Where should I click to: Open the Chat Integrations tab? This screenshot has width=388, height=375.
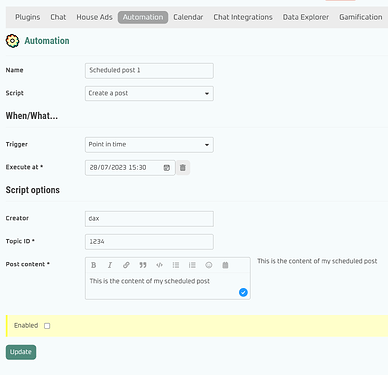[x=243, y=17]
